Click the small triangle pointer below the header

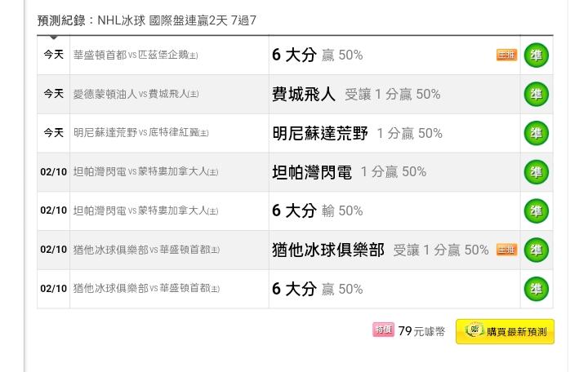[53, 38]
